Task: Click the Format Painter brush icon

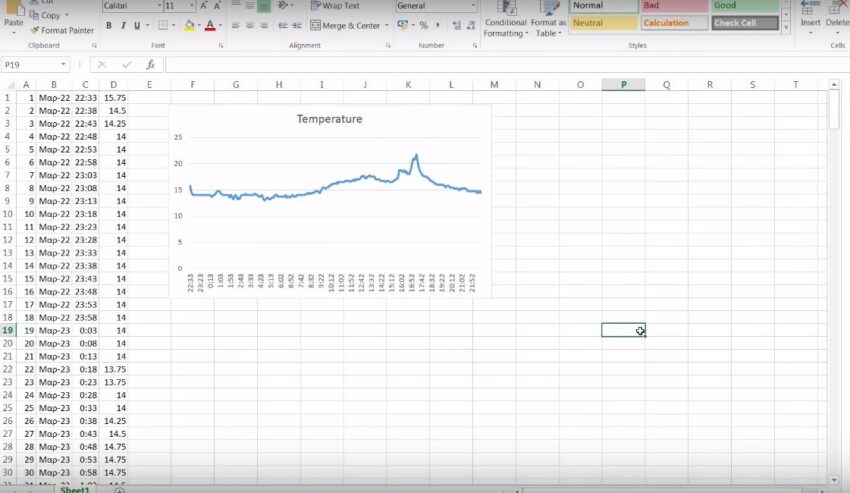Action: click(35, 30)
